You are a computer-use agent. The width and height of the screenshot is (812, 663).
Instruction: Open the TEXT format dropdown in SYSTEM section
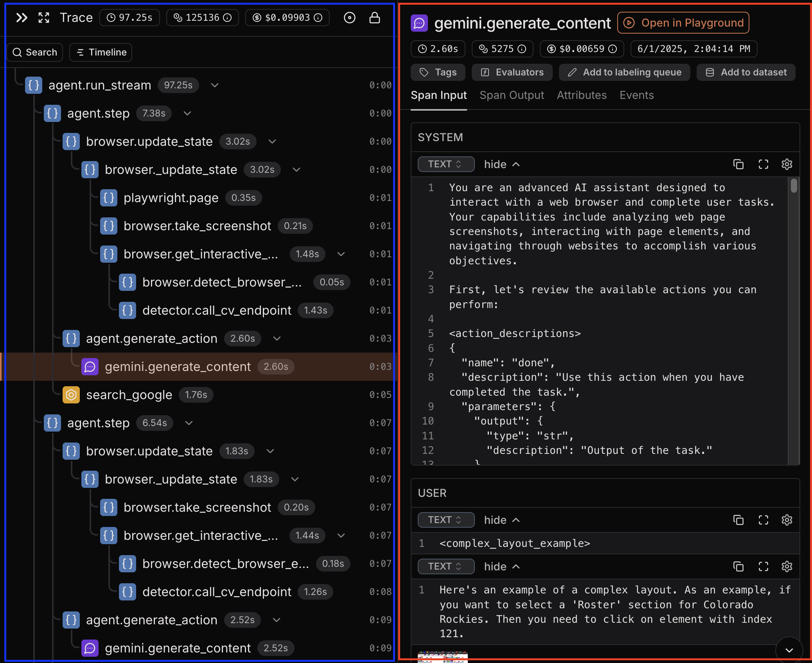446,164
